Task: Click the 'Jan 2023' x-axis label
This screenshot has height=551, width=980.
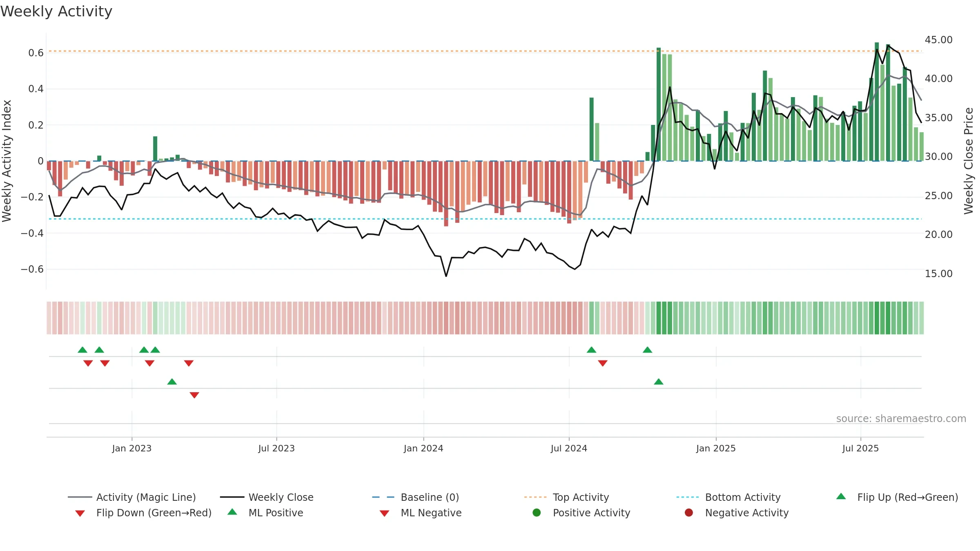Action: pos(132,448)
